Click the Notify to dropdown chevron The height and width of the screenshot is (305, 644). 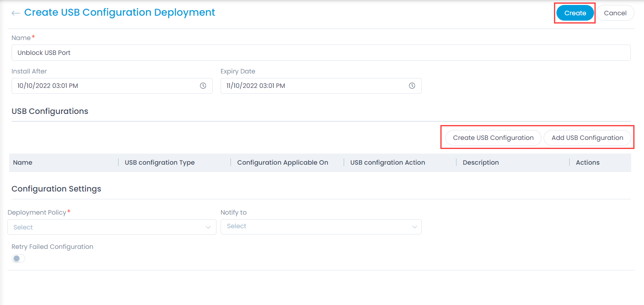415,227
